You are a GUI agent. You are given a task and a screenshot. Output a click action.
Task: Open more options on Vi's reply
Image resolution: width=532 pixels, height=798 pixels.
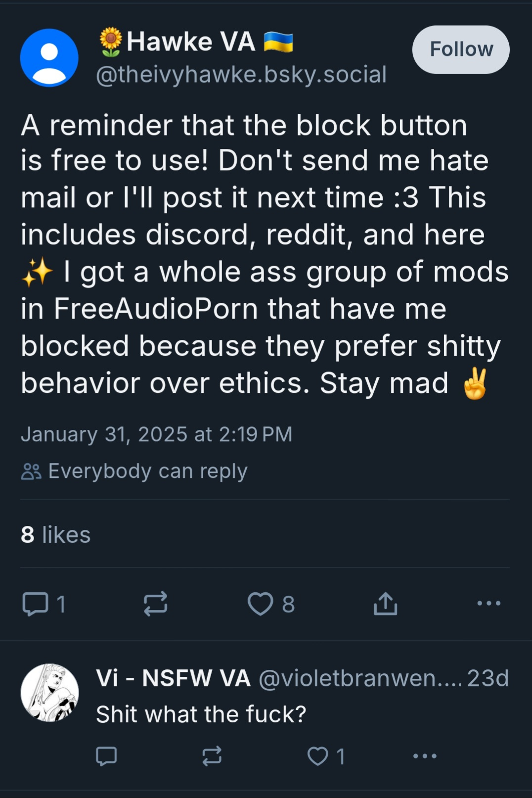[425, 756]
